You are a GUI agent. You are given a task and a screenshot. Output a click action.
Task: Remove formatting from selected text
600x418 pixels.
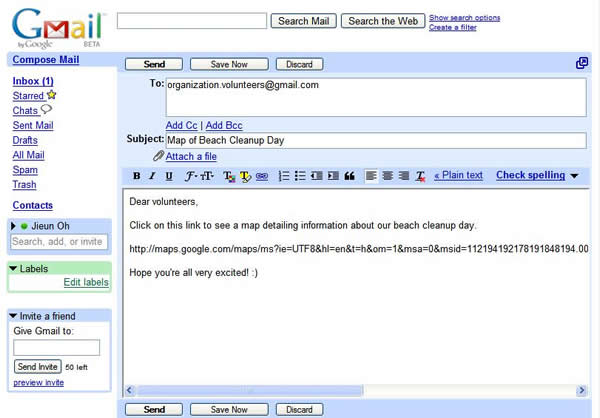pyautogui.click(x=421, y=176)
